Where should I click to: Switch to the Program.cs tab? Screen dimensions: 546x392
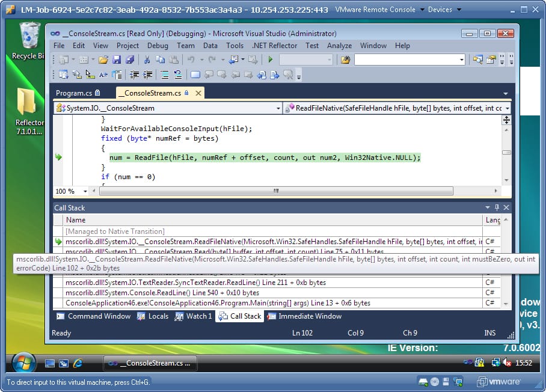coord(74,93)
